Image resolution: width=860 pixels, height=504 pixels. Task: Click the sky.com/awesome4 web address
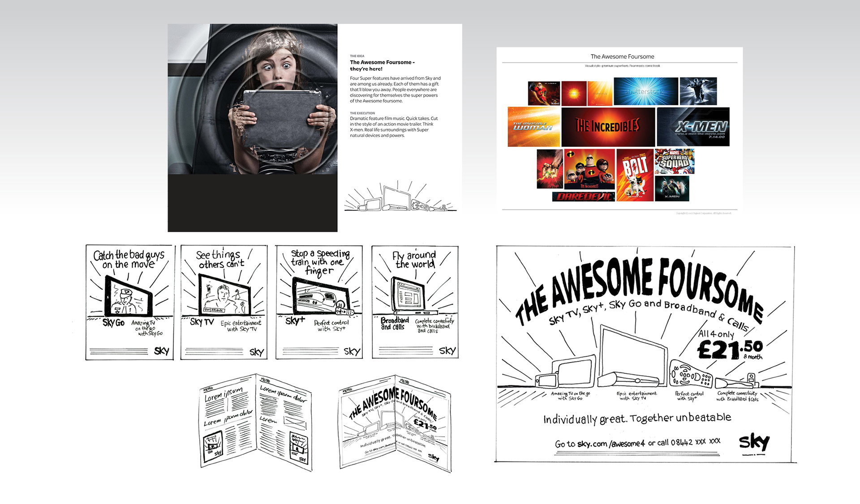pyautogui.click(x=611, y=444)
